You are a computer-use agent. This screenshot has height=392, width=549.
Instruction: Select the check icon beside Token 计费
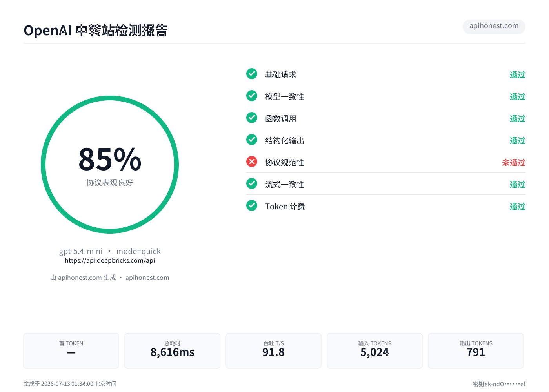pos(252,205)
